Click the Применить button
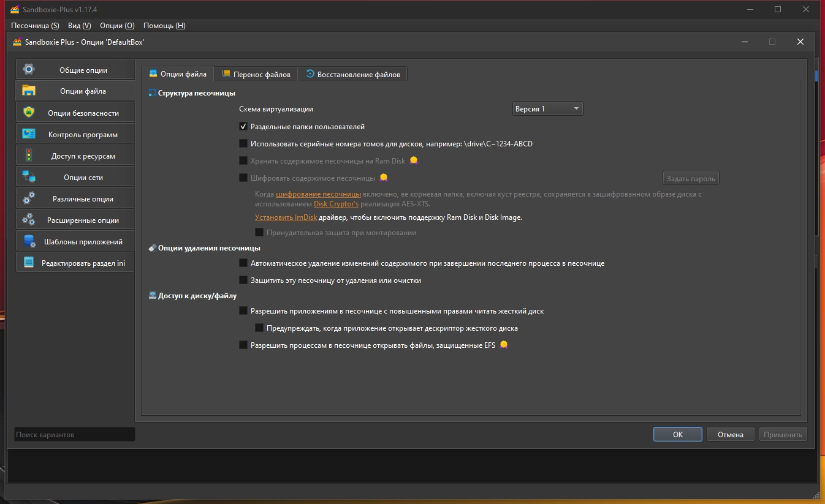The width and height of the screenshot is (825, 504). [x=783, y=434]
